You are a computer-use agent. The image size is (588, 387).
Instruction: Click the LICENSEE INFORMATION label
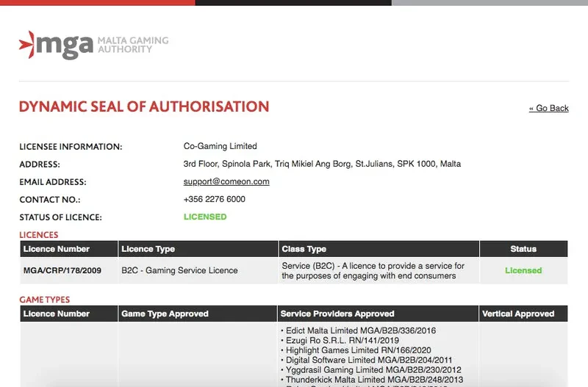[71, 147]
